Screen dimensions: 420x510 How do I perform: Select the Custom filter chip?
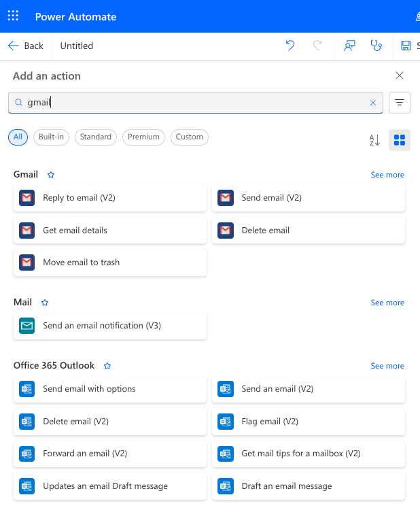tap(190, 137)
